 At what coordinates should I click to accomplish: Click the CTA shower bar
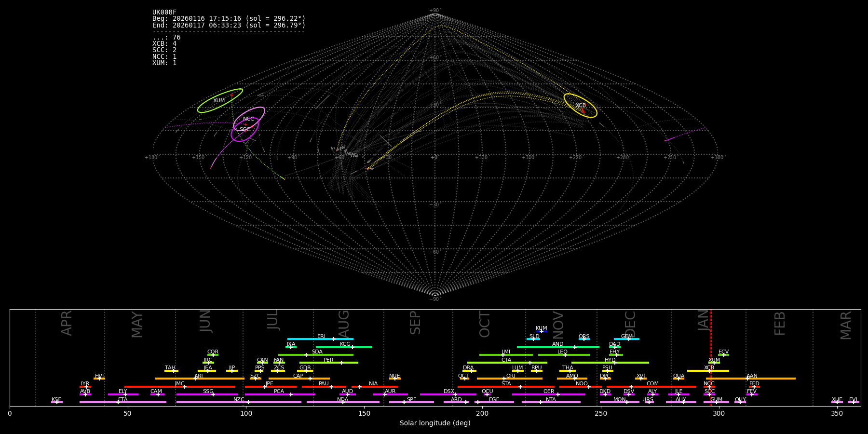click(x=507, y=363)
